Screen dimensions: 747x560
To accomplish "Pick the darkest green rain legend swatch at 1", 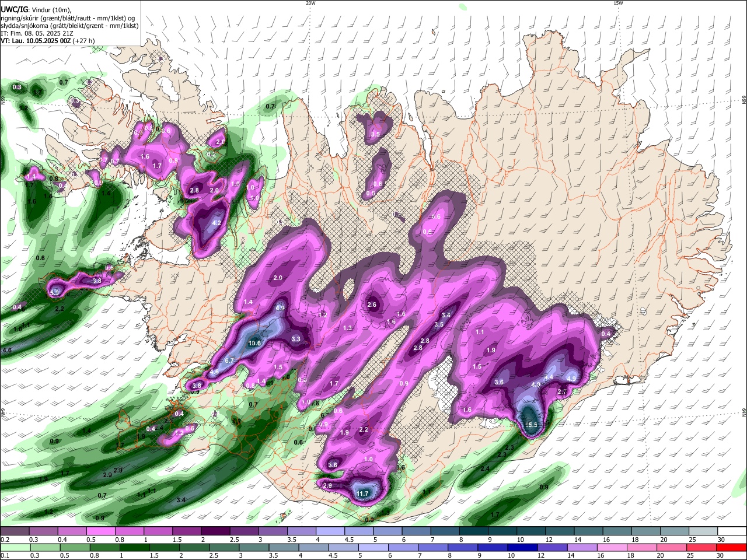I will tap(135, 547).
